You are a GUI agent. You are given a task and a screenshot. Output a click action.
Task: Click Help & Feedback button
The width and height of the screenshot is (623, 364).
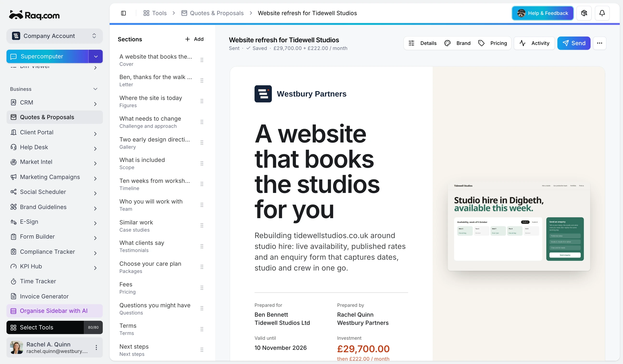point(542,13)
